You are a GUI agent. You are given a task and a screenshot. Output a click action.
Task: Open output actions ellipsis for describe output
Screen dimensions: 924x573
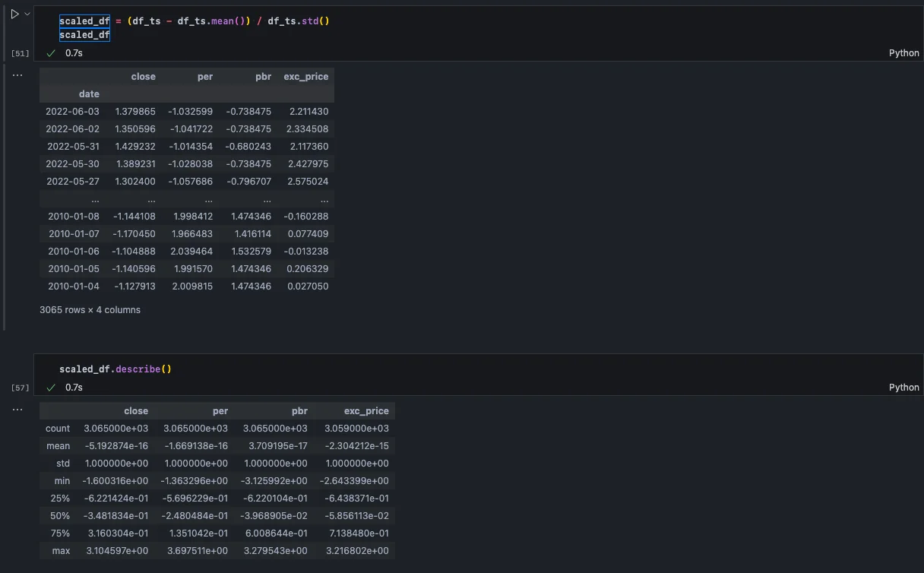point(17,410)
